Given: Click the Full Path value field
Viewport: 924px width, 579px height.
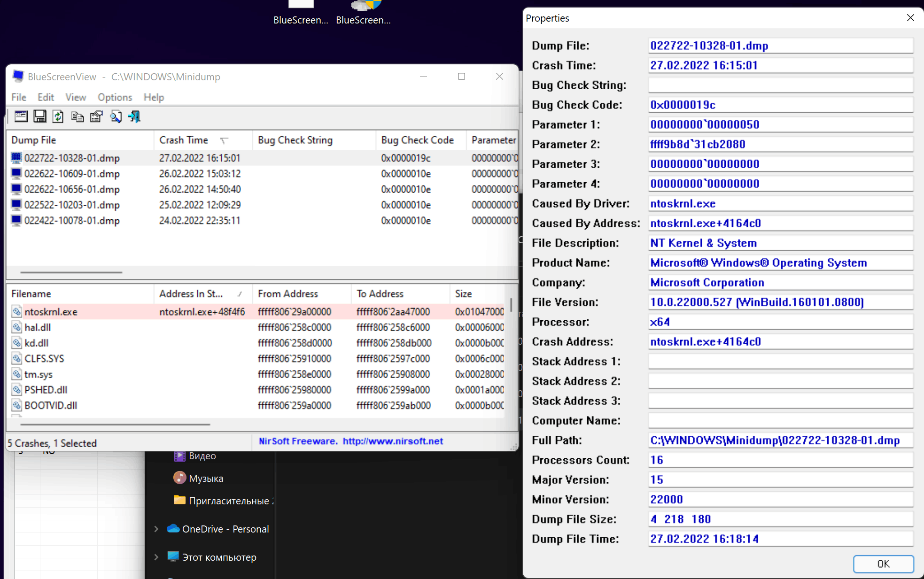Looking at the screenshot, I should 781,440.
